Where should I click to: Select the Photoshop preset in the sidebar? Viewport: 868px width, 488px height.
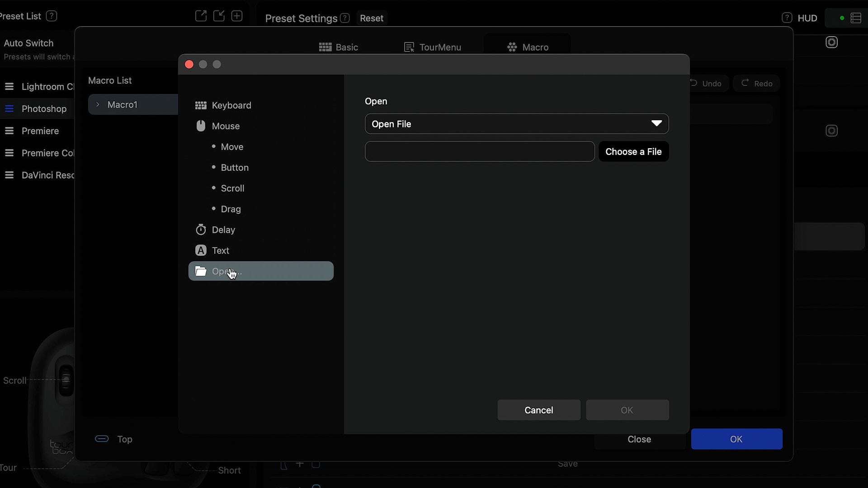[x=44, y=108]
